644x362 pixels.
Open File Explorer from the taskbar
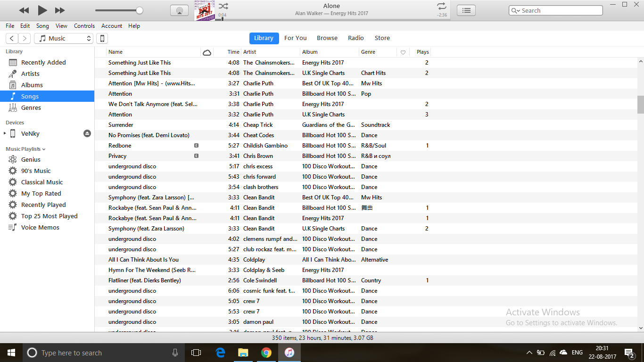tap(243, 353)
